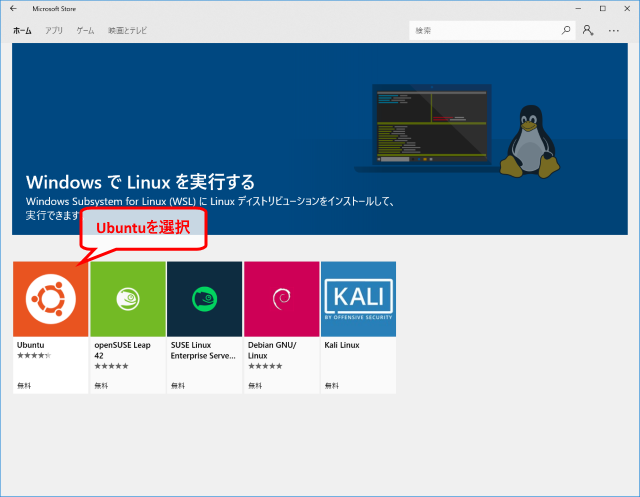This screenshot has width=640, height=497.
Task: Open the ホーム tab
Action: click(x=22, y=31)
